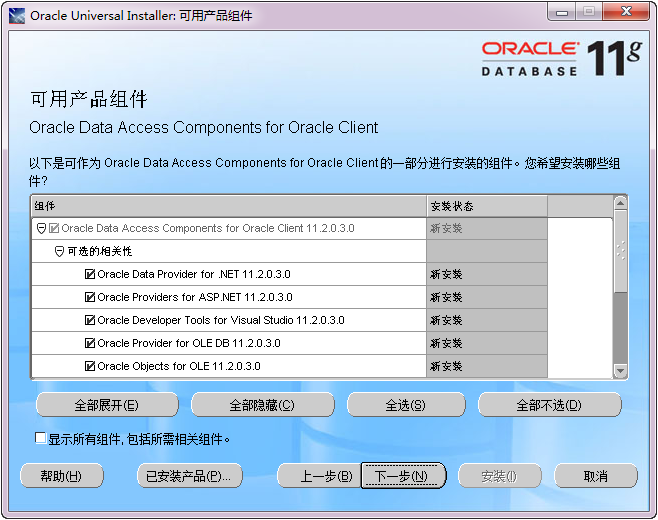Click scrollbar down arrow in component list
658x520 pixels.
click(620, 371)
